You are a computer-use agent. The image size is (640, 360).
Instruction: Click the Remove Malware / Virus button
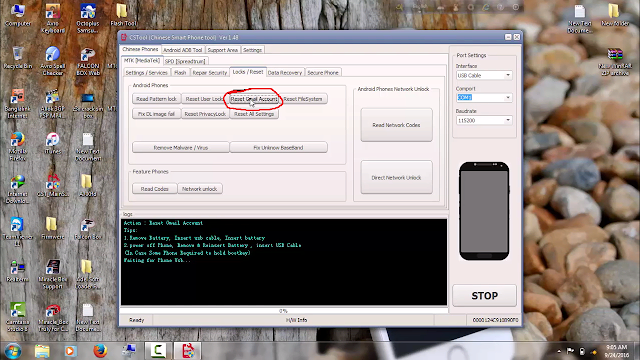(x=181, y=147)
